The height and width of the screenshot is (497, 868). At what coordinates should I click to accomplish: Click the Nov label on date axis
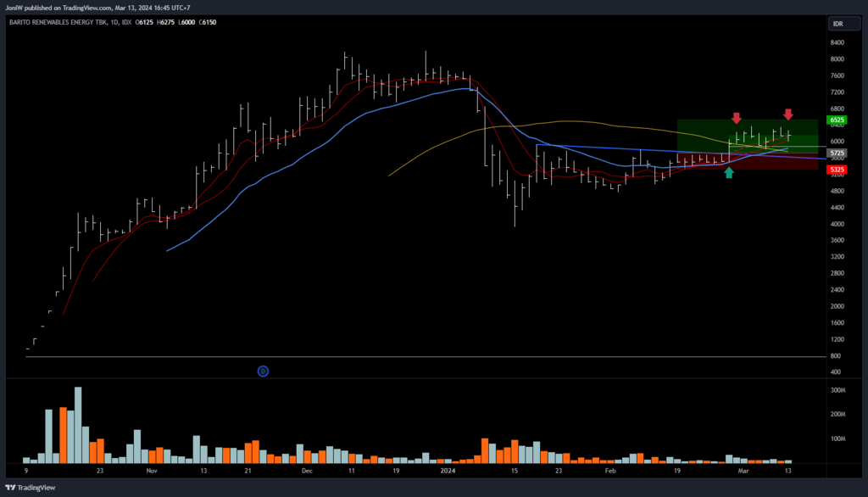pyautogui.click(x=152, y=469)
